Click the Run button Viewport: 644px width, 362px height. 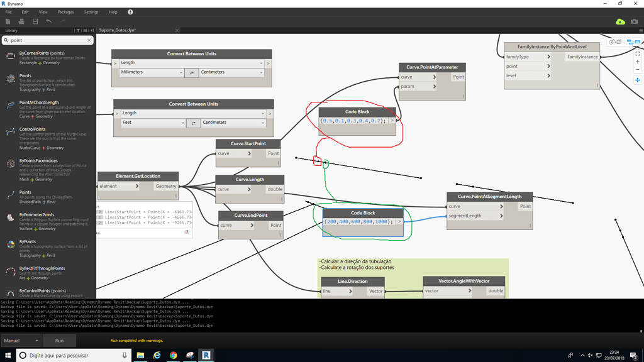coord(59,340)
